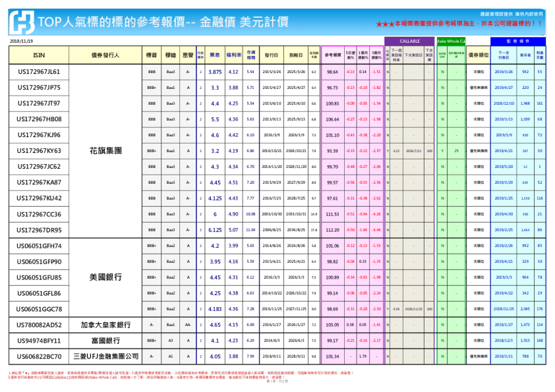Click the 債券順位 column header
The image size is (555, 392).
477,55
